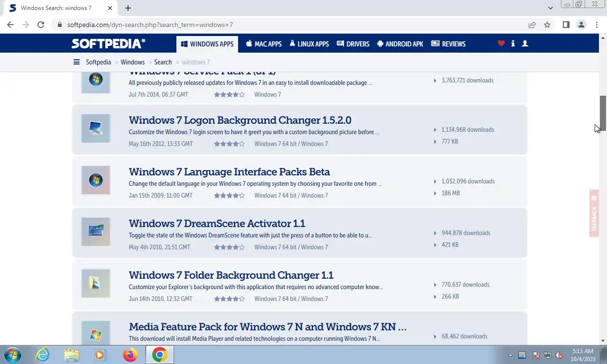Click the 777 KB file size
607x364 pixels.
(450, 141)
